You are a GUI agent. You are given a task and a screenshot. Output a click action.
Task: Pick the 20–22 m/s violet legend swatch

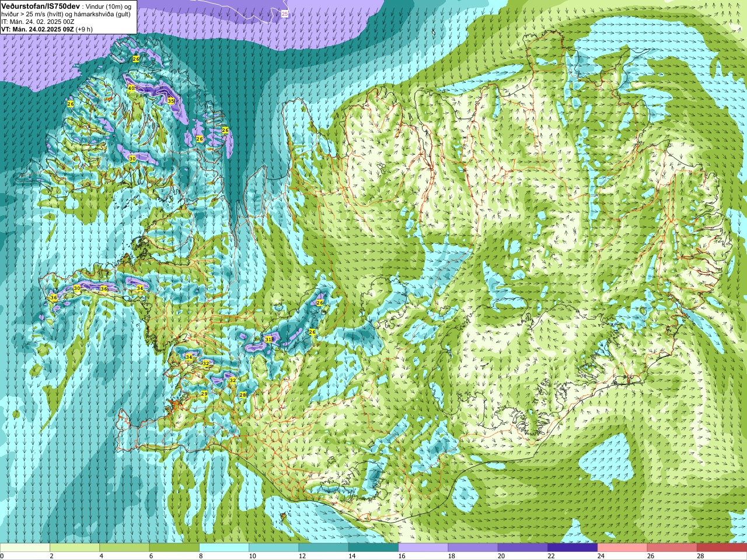click(523, 548)
